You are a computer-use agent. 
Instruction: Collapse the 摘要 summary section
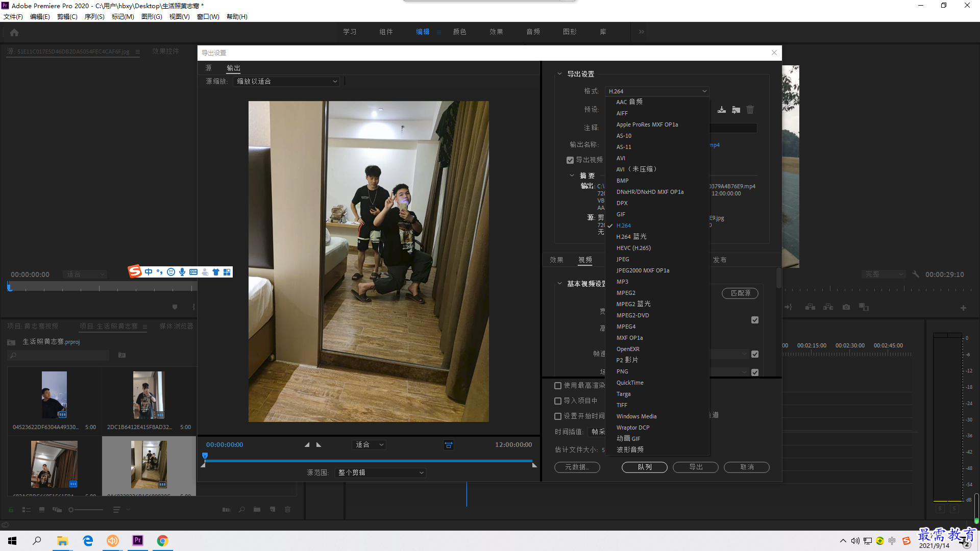coord(572,176)
